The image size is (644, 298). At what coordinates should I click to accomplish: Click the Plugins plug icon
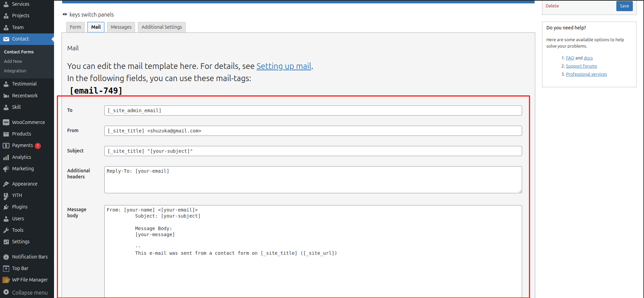(x=6, y=207)
